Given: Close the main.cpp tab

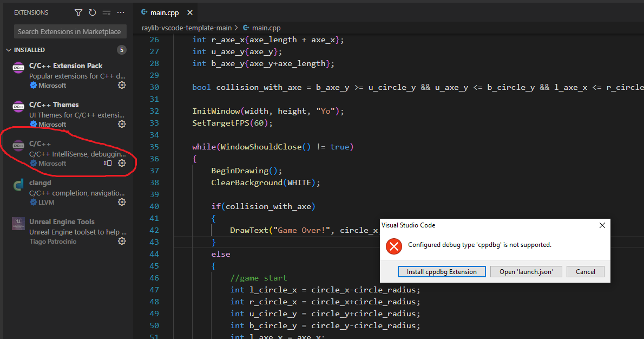Looking at the screenshot, I should click(190, 12).
